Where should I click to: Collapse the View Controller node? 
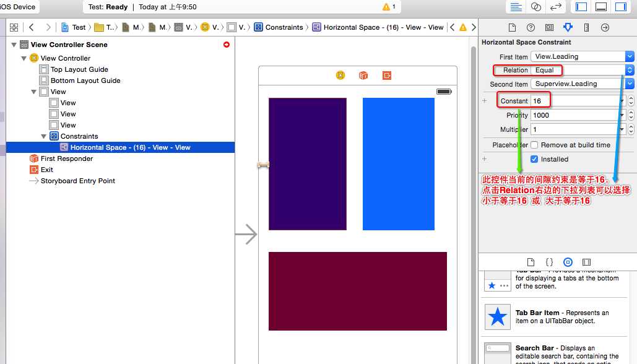[x=24, y=58]
